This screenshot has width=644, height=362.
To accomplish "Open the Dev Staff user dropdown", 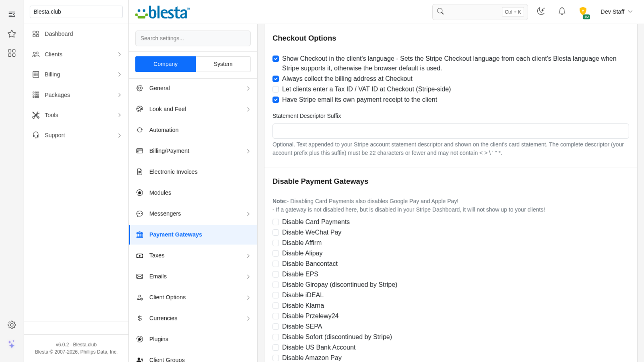I will pos(616,12).
